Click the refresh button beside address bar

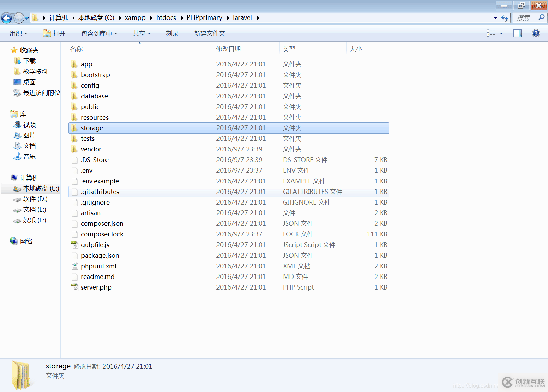tap(505, 18)
